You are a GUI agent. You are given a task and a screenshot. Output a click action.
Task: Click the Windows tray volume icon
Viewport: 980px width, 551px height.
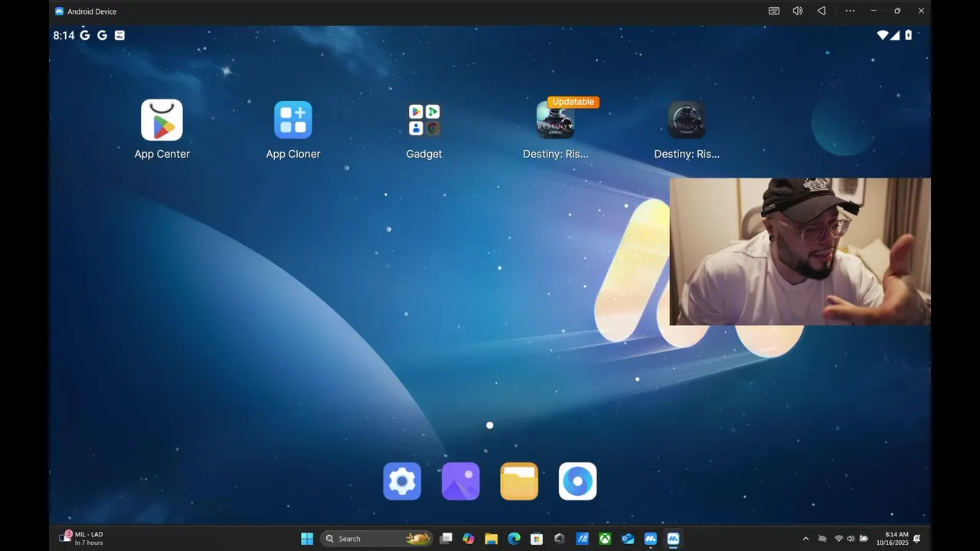851,539
